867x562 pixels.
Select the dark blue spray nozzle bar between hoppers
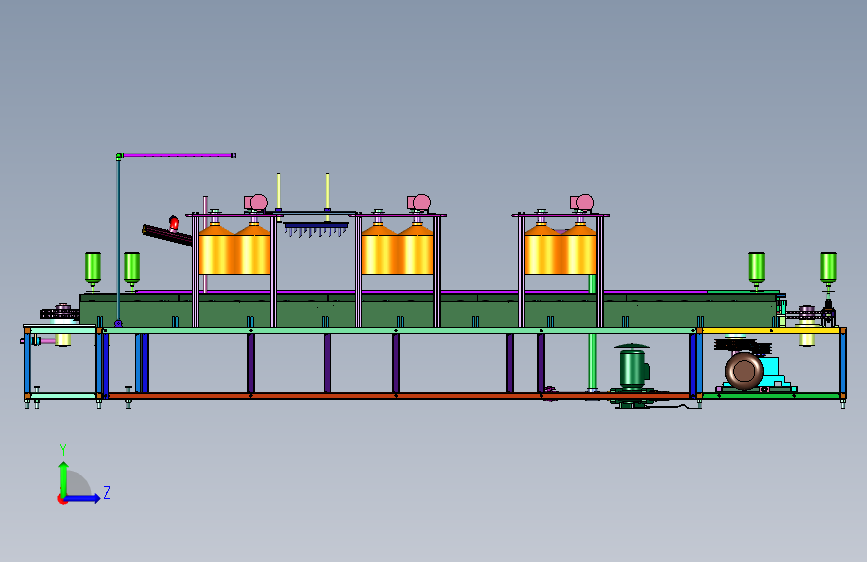pyautogui.click(x=316, y=226)
